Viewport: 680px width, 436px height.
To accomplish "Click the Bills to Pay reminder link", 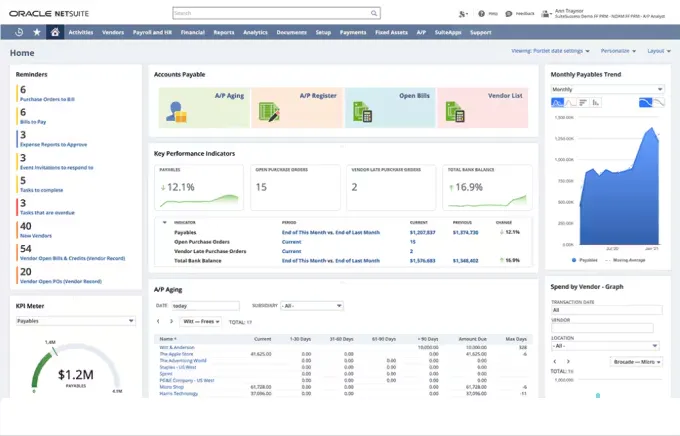I will click(34, 122).
